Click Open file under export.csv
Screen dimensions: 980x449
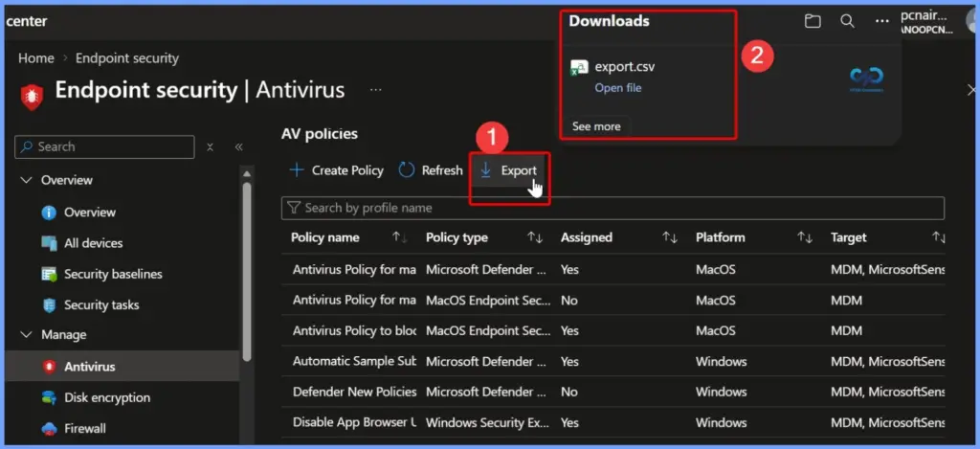[x=617, y=88]
